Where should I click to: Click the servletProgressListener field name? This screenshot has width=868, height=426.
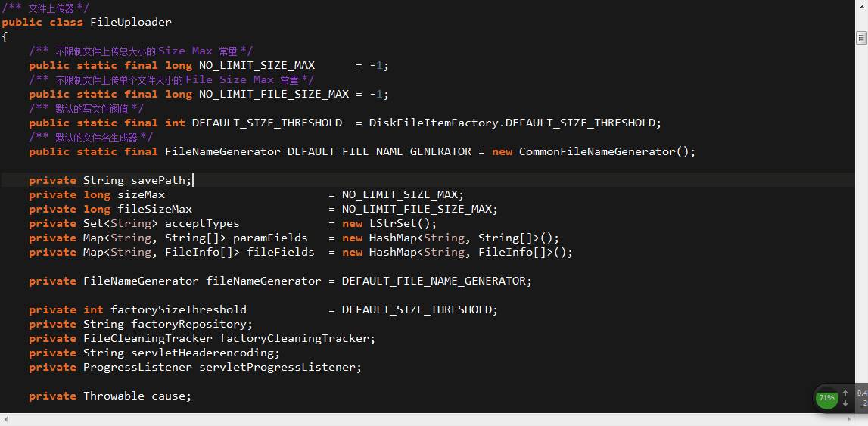[277, 367]
